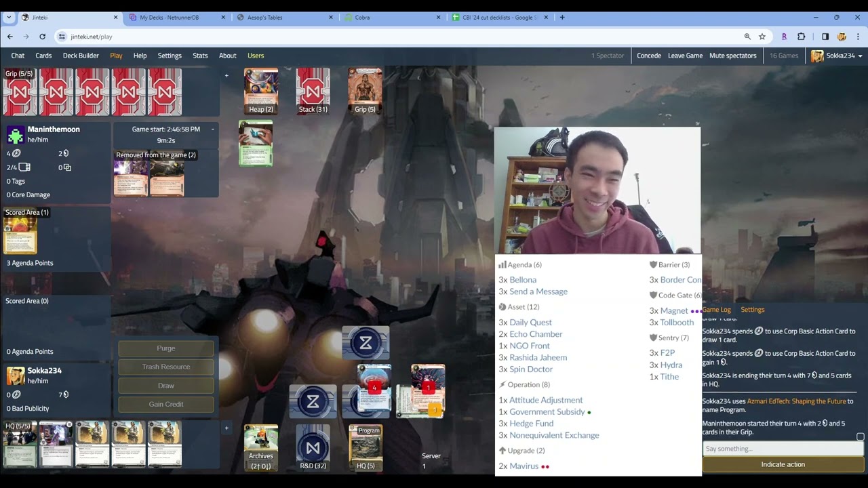Open the Cards menu
The image size is (868, 488).
pyautogui.click(x=43, y=56)
